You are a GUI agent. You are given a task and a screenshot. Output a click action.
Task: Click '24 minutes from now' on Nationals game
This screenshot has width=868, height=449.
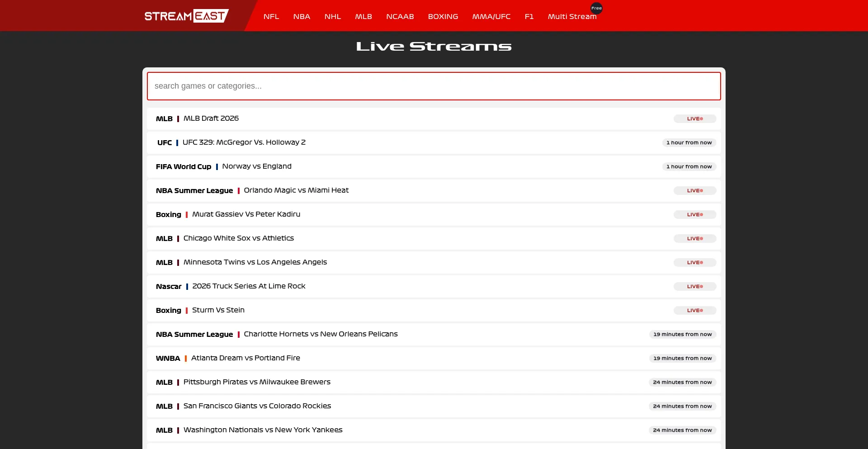point(683,430)
